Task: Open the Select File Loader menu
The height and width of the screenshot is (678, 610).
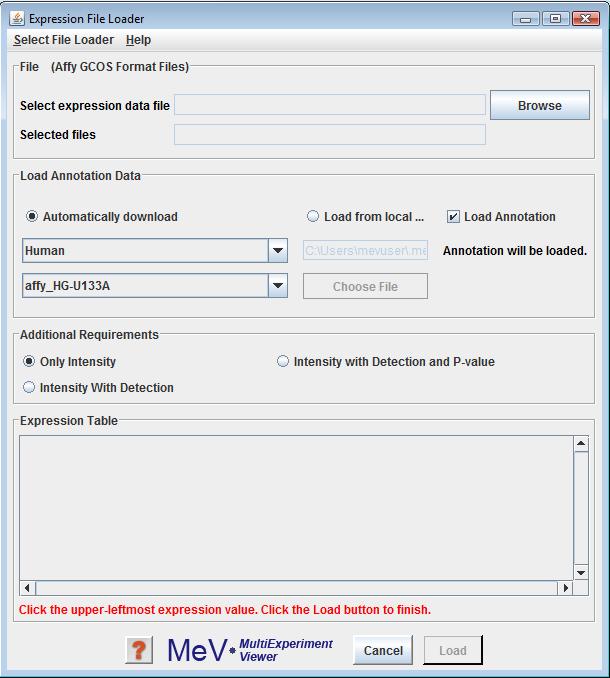Action: coord(64,40)
